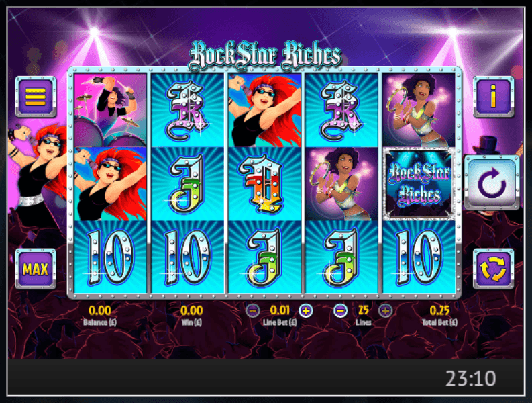This screenshot has width=532, height=403.
Task: Click the RockStar Riches title logo
Action: (265, 55)
